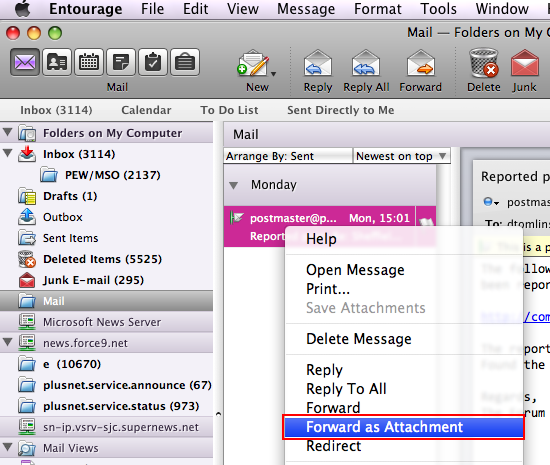The height and width of the screenshot is (465, 550).
Task: Click the Arrange By: Sent header
Action: 288,156
